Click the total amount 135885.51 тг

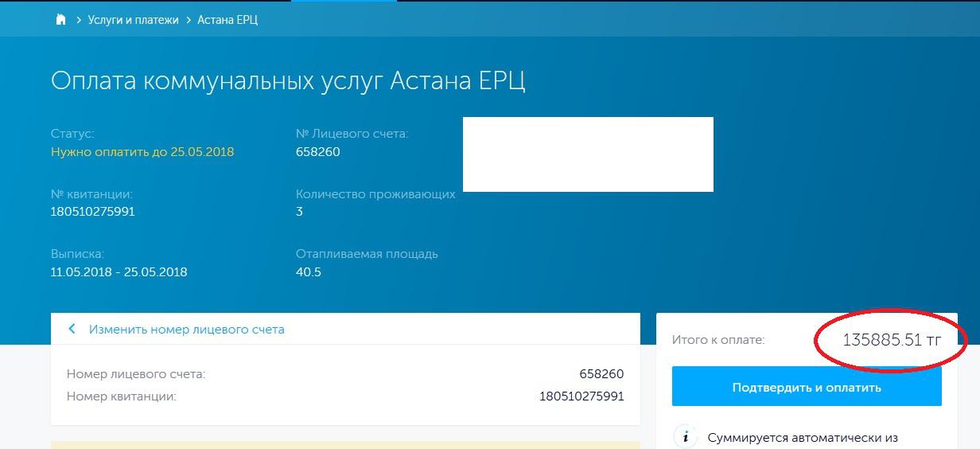tap(892, 340)
